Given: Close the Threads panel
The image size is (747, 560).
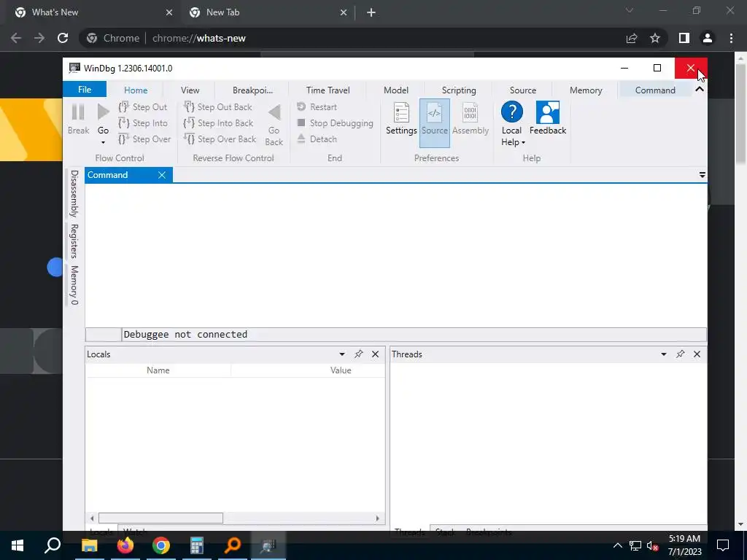Looking at the screenshot, I should 697,354.
